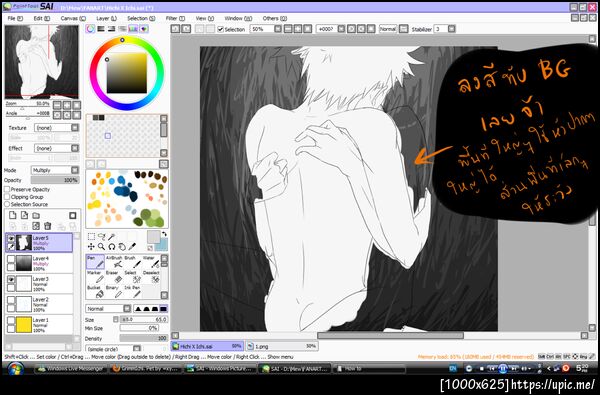Delete the current layer with trash icon
The width and height of the screenshot is (600, 395).
click(x=47, y=226)
